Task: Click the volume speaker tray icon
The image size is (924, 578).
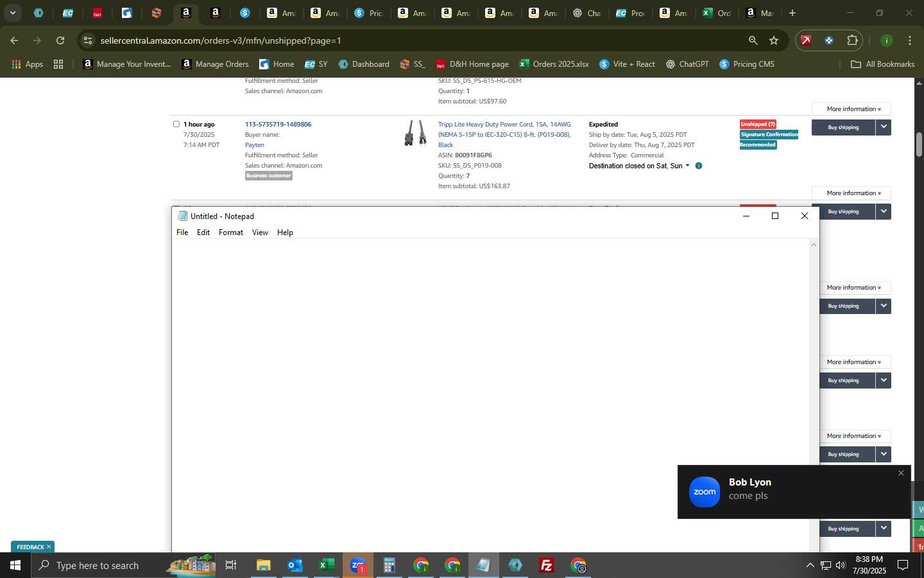Action: (x=841, y=565)
